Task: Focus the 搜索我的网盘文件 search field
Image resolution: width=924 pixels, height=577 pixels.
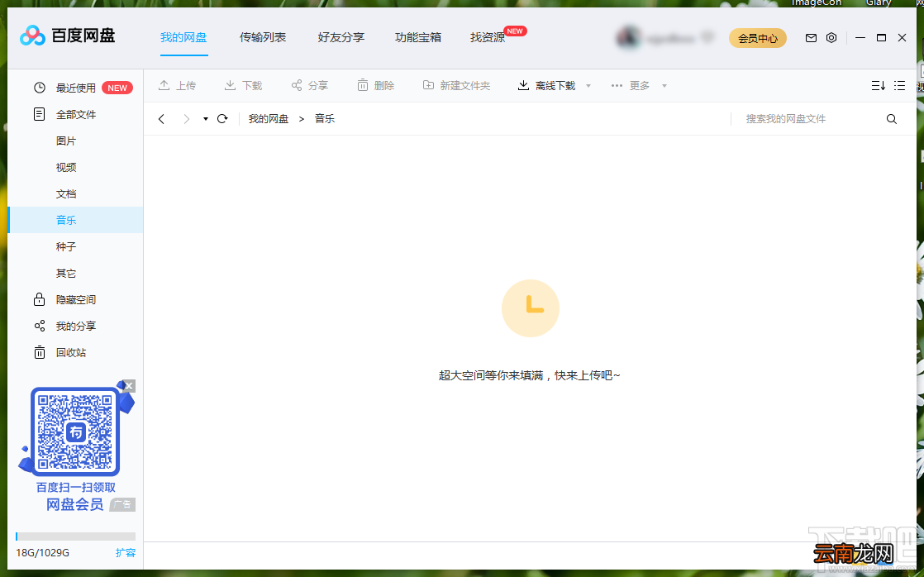Action: click(809, 119)
